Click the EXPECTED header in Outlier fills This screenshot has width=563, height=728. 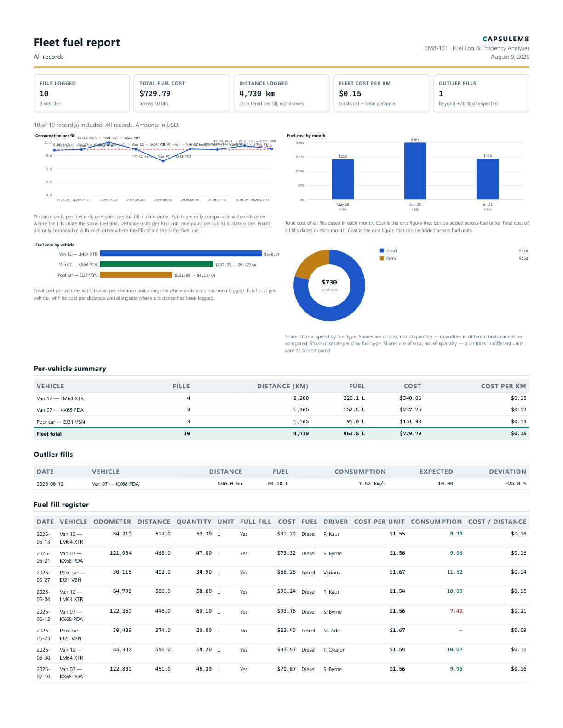pos(436,472)
